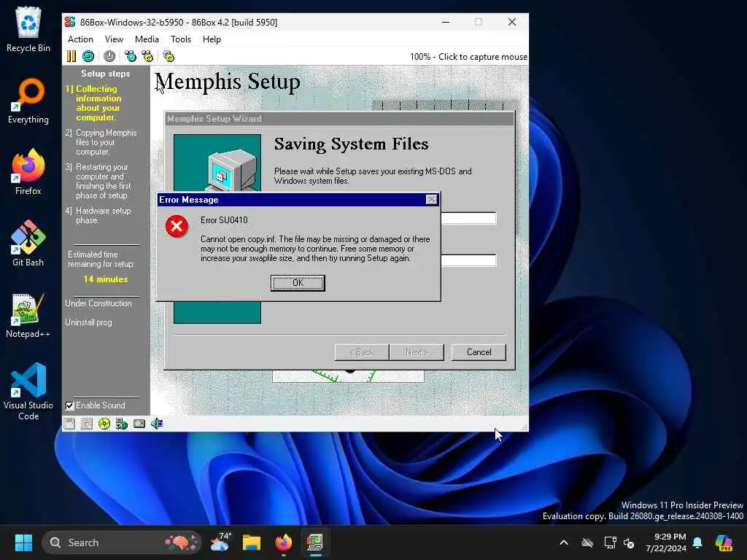Click the lower progress bar behind dialog

point(468,260)
